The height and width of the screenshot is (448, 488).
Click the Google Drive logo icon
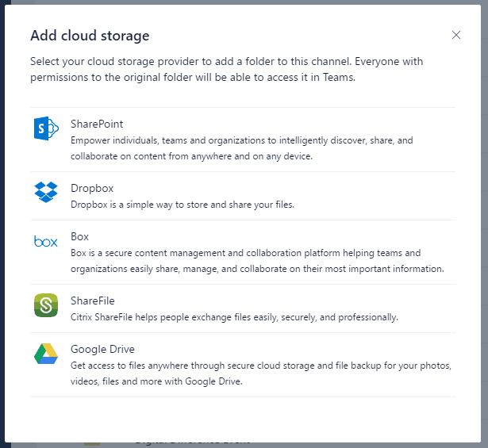click(x=46, y=354)
